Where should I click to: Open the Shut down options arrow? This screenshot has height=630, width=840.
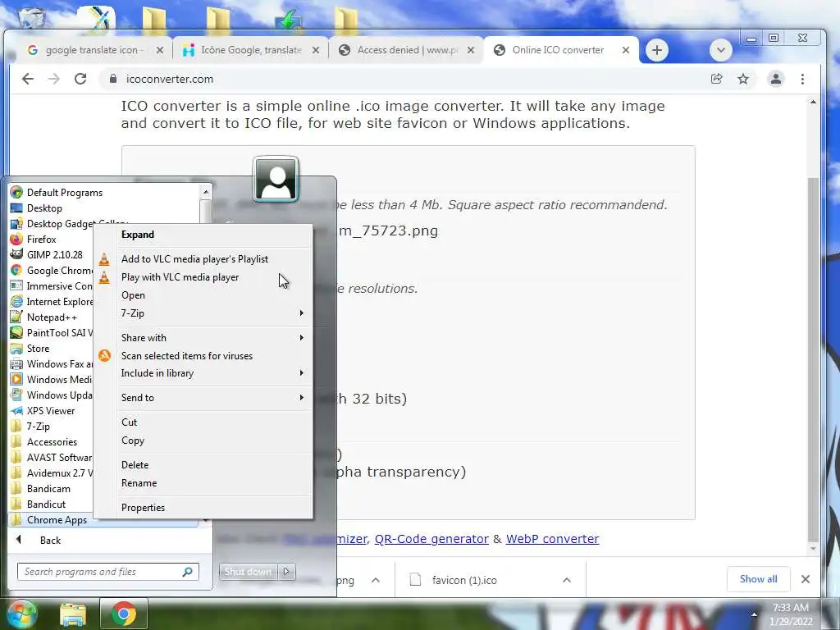coord(286,572)
